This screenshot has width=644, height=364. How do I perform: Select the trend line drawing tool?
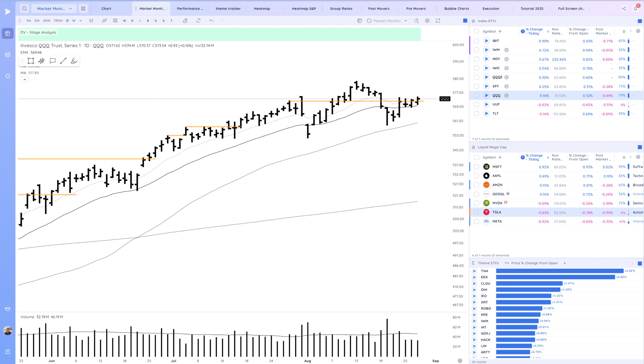coord(63,61)
